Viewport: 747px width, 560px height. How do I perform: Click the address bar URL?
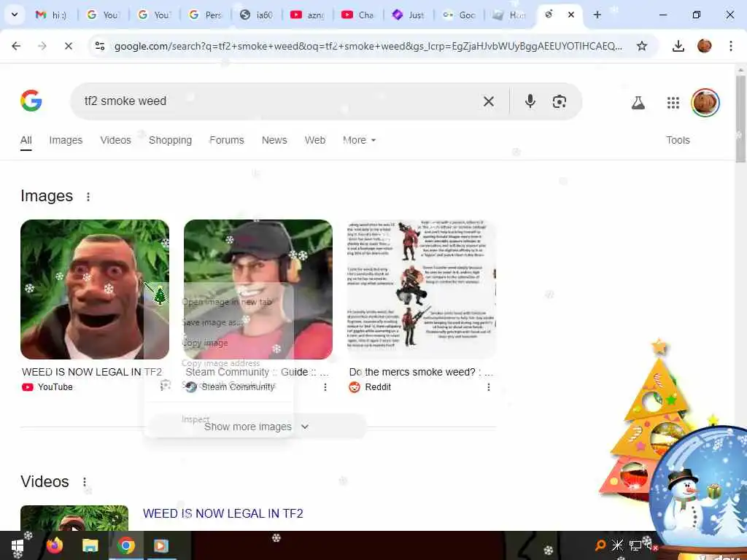368,46
